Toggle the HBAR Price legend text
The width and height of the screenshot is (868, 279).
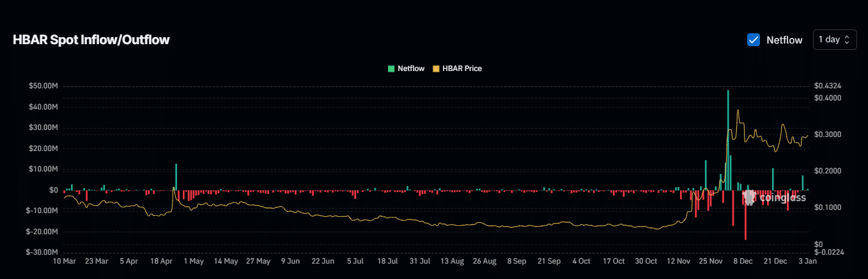pyautogui.click(x=461, y=68)
